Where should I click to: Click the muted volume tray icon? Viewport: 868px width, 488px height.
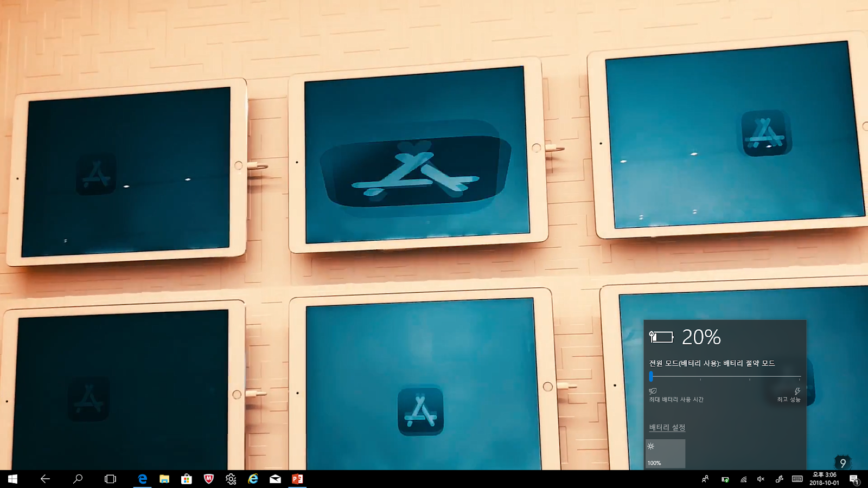coord(761,479)
